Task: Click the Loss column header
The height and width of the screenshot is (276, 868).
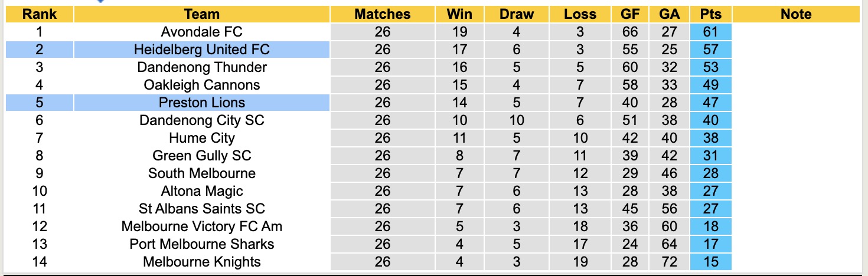Action: (x=580, y=14)
